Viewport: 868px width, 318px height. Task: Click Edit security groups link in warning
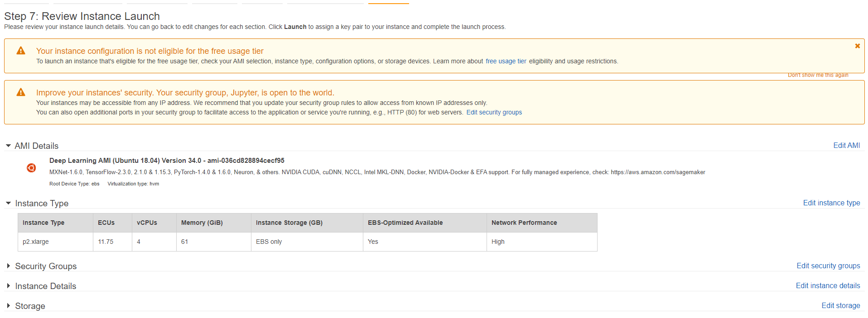[494, 112]
